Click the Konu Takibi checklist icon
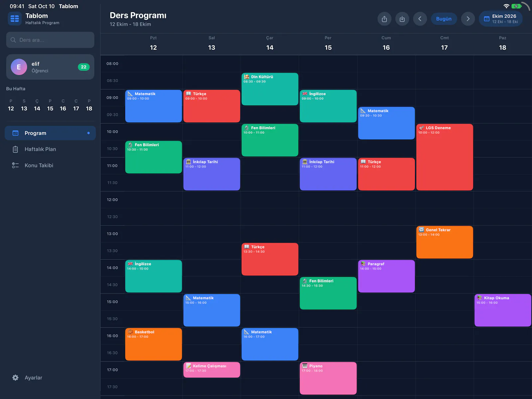Image resolution: width=532 pixels, height=399 pixels. 15,165
